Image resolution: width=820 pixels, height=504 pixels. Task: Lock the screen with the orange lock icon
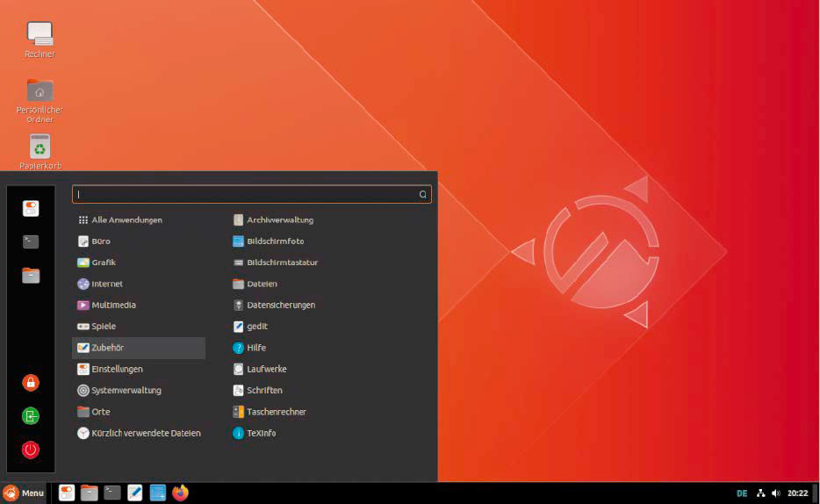[31, 383]
